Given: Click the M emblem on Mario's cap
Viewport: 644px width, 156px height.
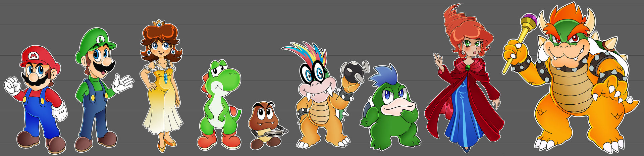Looking at the screenshot, I should pyautogui.click(x=34, y=55).
